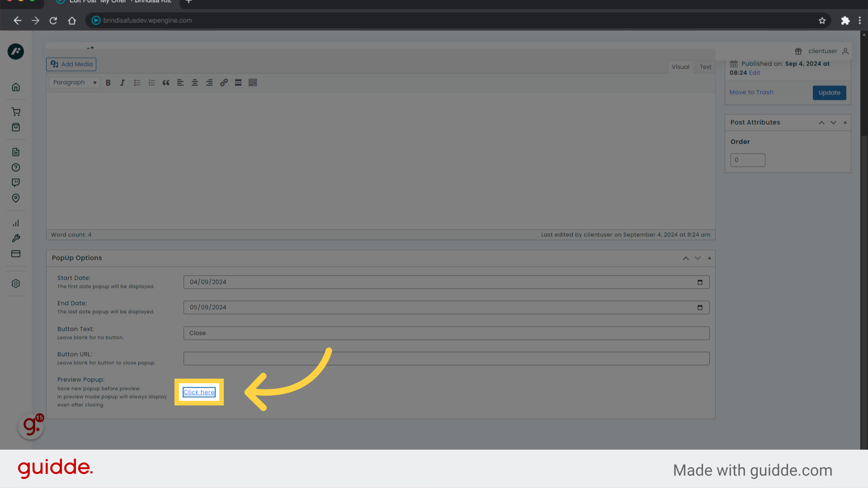The height and width of the screenshot is (488, 868).
Task: Click inside the Order number field
Action: (x=747, y=160)
